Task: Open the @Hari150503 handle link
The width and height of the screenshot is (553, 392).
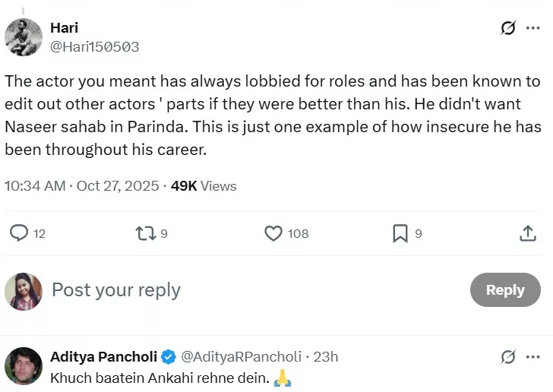Action: point(94,46)
